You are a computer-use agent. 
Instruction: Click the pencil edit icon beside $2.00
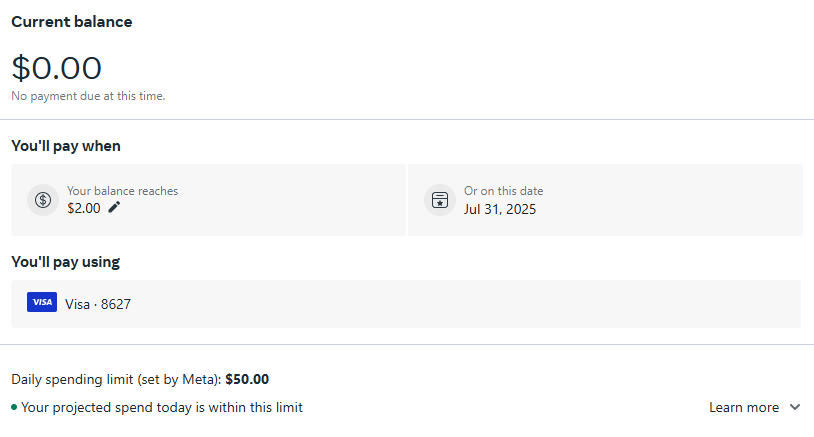[115, 207]
